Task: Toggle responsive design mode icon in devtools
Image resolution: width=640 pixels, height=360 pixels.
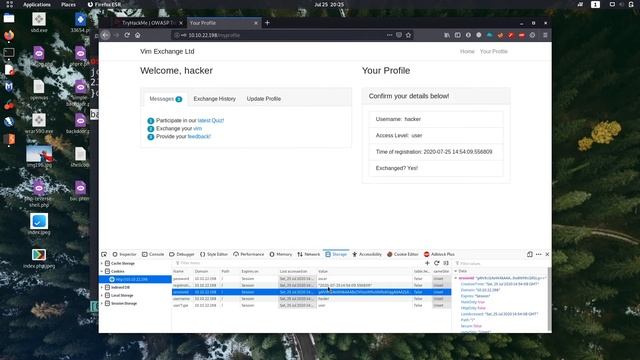Action: coord(530,254)
